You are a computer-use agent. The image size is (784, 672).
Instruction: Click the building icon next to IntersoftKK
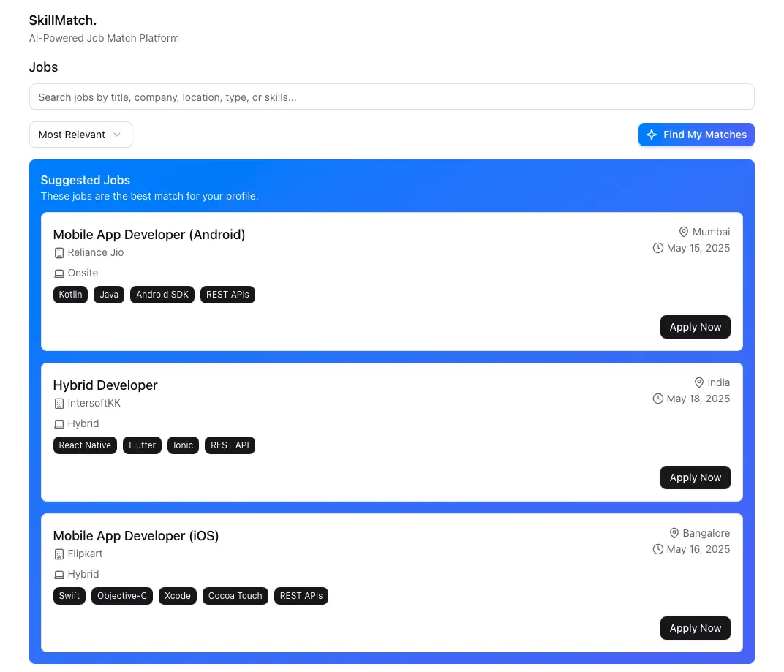pyautogui.click(x=59, y=404)
